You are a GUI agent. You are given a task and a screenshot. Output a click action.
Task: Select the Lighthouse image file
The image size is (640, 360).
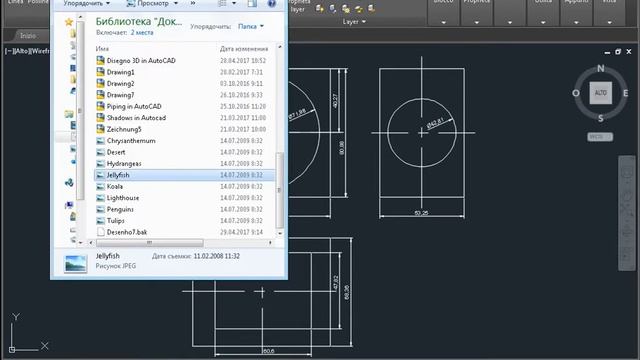[x=122, y=198]
